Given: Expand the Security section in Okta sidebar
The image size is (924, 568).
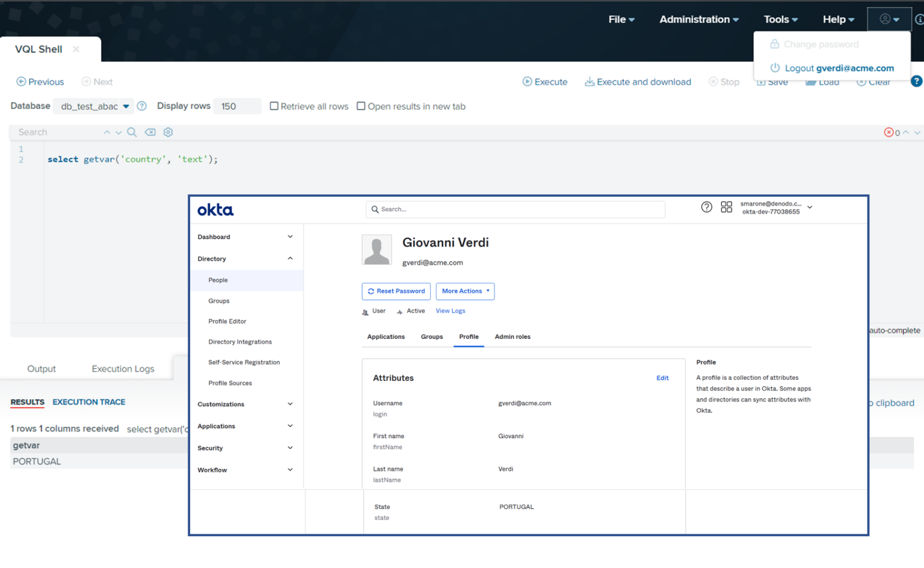Looking at the screenshot, I should coord(245,448).
